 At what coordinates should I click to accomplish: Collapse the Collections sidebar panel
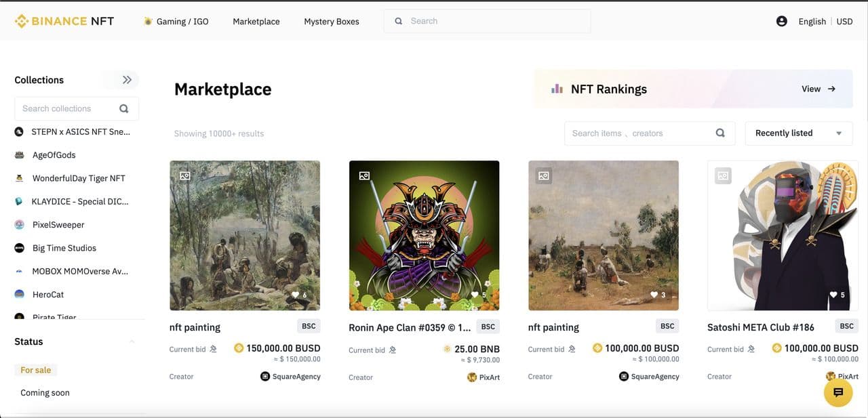click(127, 80)
